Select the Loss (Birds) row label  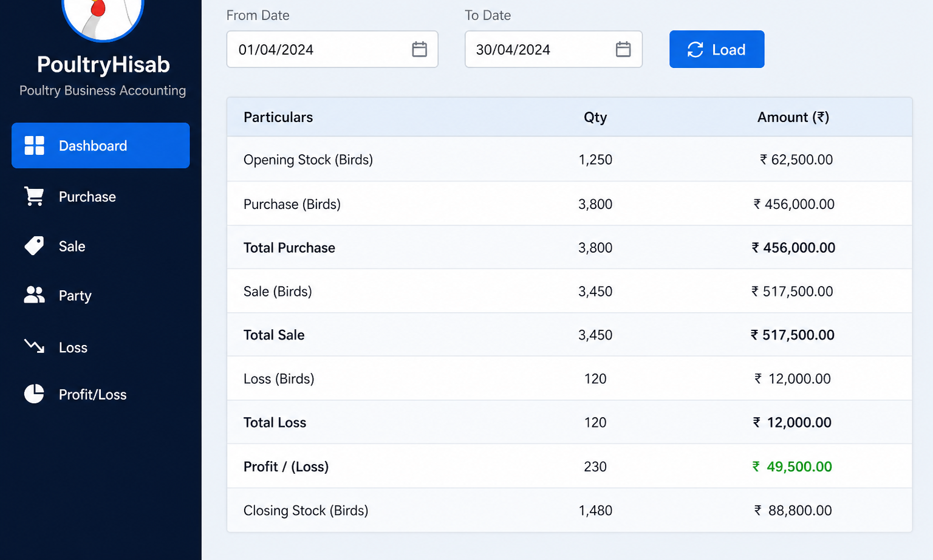pos(279,379)
